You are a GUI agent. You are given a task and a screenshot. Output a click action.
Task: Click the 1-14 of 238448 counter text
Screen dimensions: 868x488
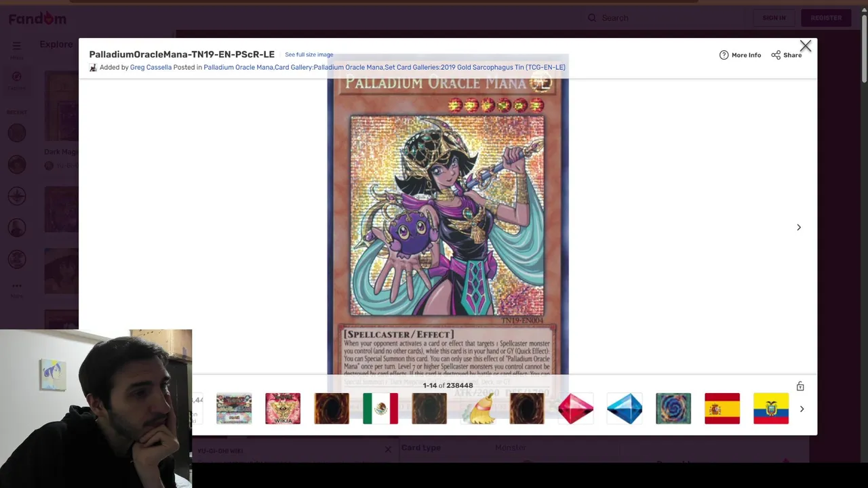click(x=448, y=386)
